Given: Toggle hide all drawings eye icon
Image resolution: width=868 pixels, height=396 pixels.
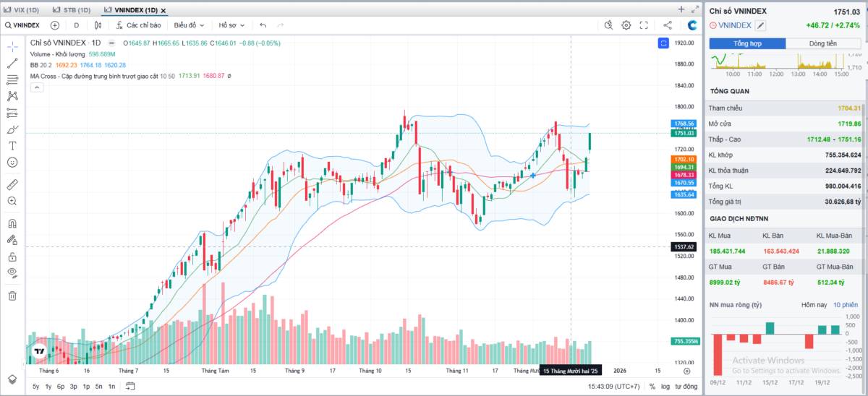Looking at the screenshot, I should (x=12, y=272).
